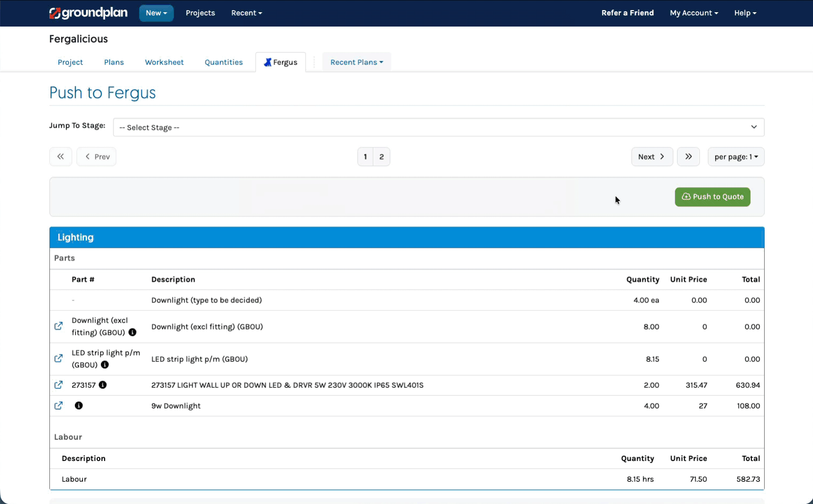Switch to the Quantities tab

tap(223, 62)
